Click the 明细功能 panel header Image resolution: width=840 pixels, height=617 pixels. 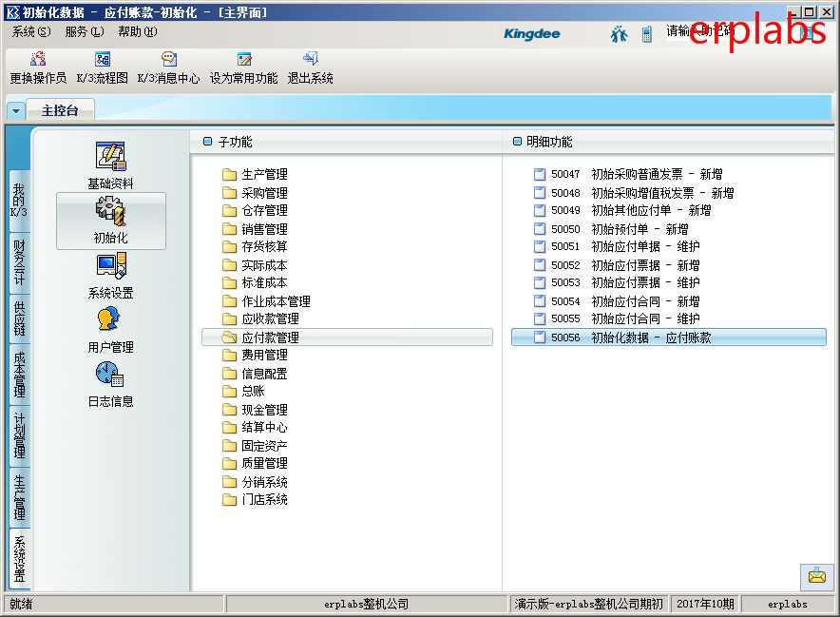click(668, 142)
